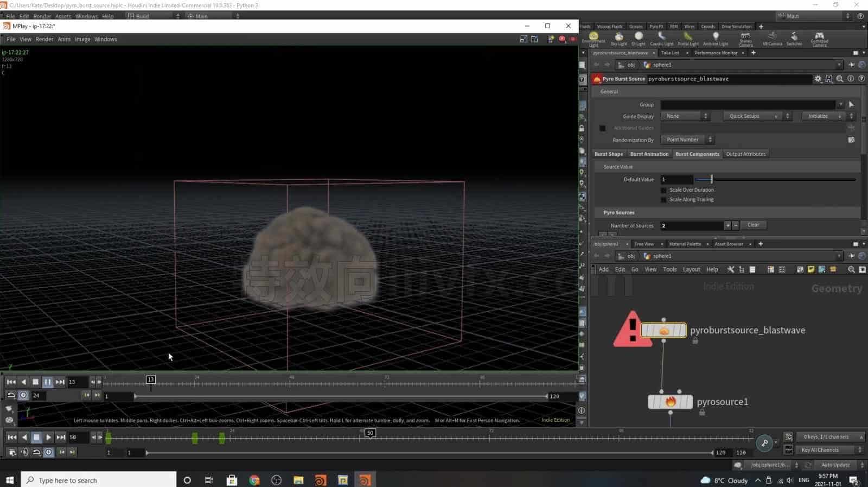Open the Performance Monitor tab

(716, 53)
